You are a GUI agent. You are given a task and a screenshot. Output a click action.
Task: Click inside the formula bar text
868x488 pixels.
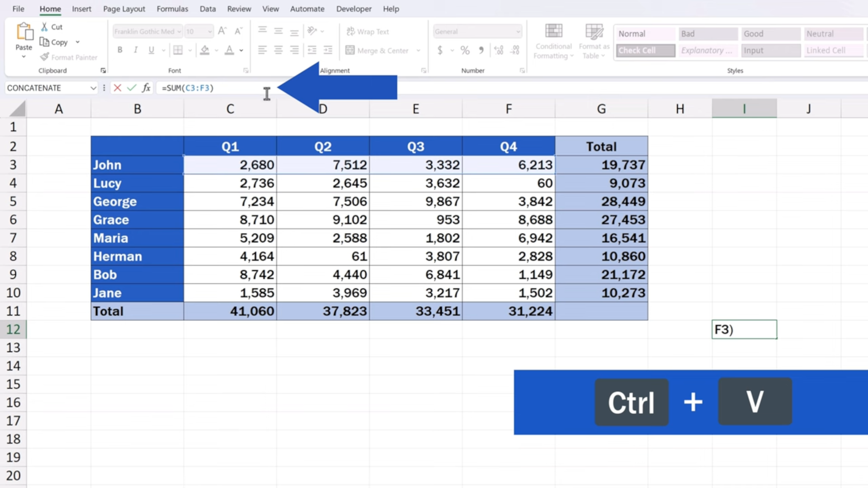point(188,88)
